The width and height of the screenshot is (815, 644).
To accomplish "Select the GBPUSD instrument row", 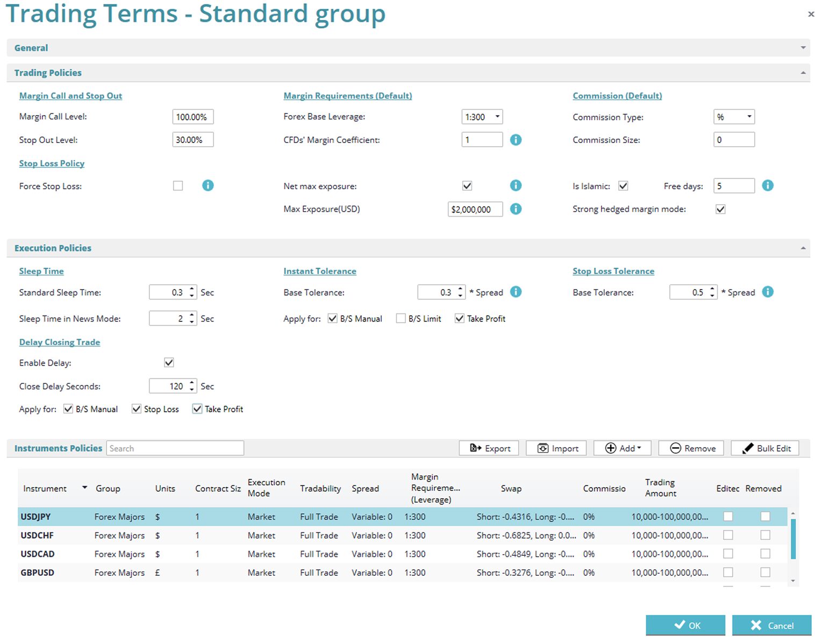I will (x=403, y=573).
